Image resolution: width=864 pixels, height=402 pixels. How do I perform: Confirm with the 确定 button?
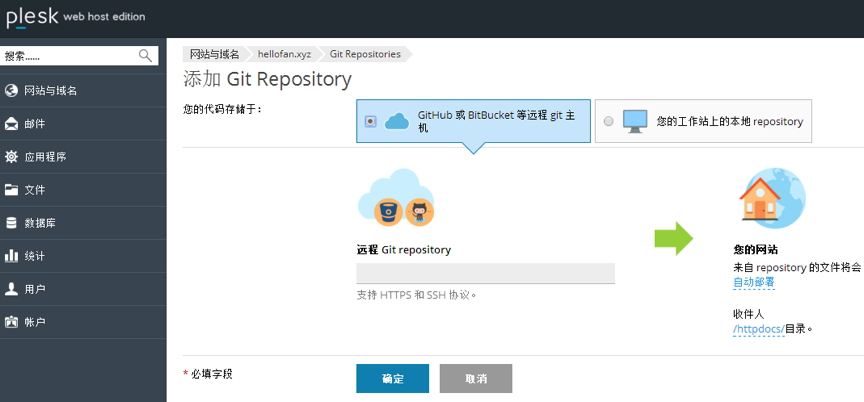392,378
